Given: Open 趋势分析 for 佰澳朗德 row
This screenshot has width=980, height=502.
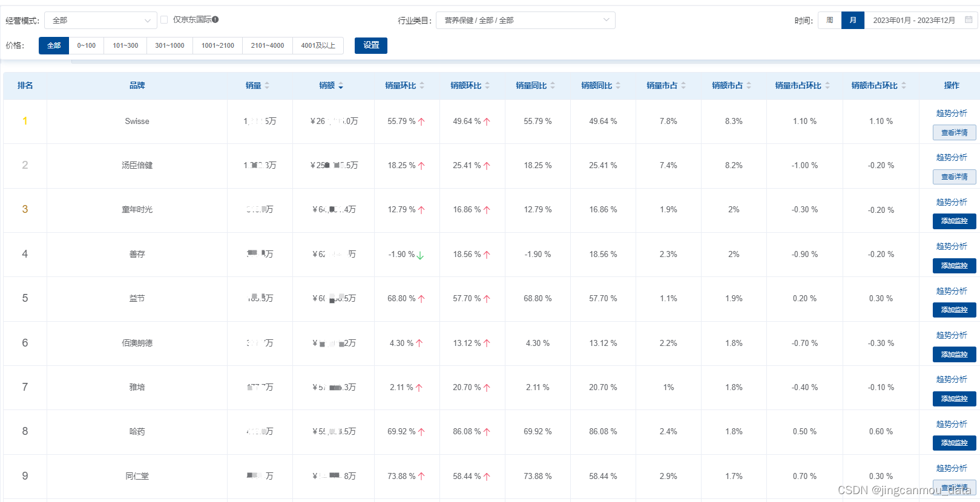Looking at the screenshot, I should [952, 335].
